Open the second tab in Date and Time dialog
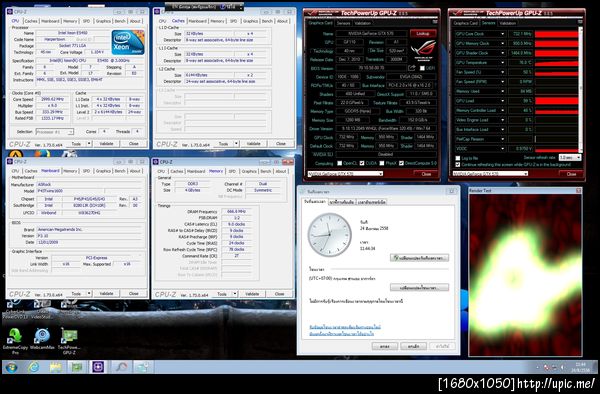This screenshot has width=600, height=394. [342, 202]
